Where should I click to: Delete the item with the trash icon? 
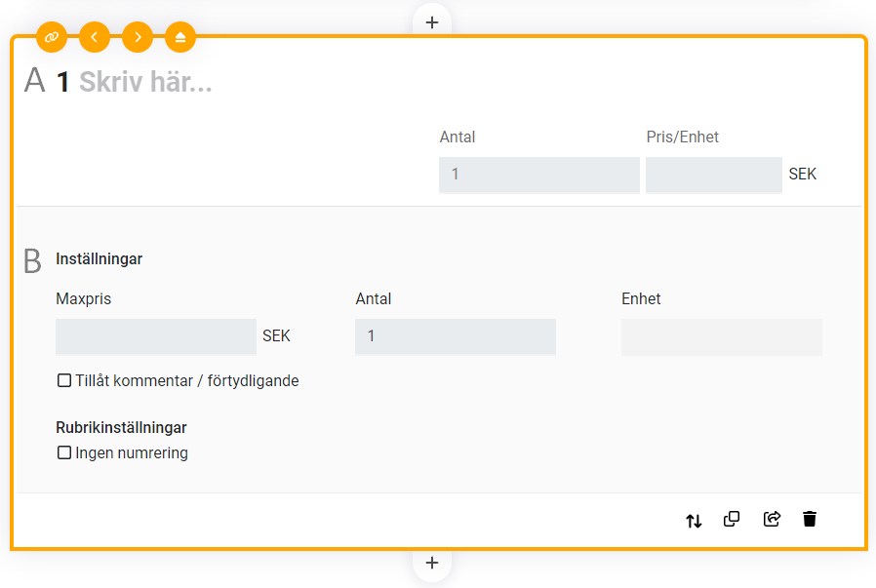810,519
